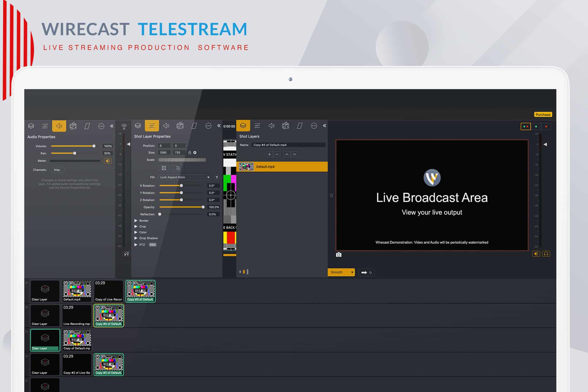588x392 pixels.
Task: Open Shot Layers tab in Audio Properties panel
Action: pos(31,126)
